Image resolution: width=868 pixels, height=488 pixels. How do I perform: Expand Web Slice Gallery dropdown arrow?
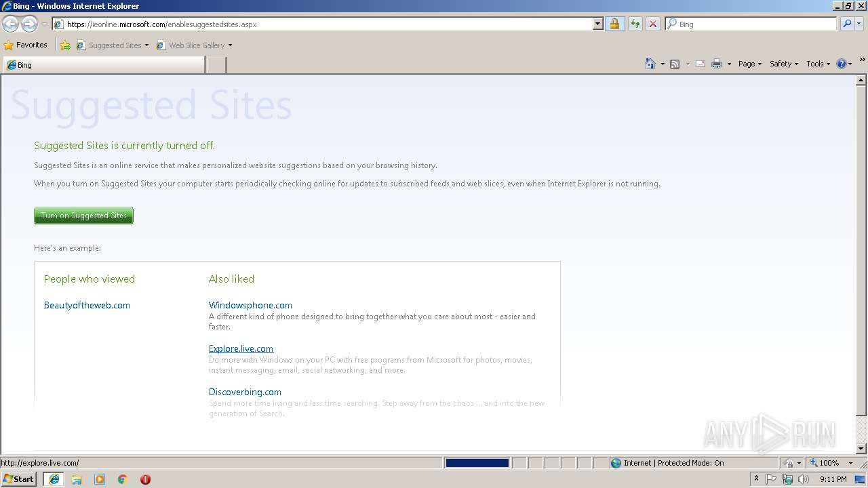[x=230, y=45]
